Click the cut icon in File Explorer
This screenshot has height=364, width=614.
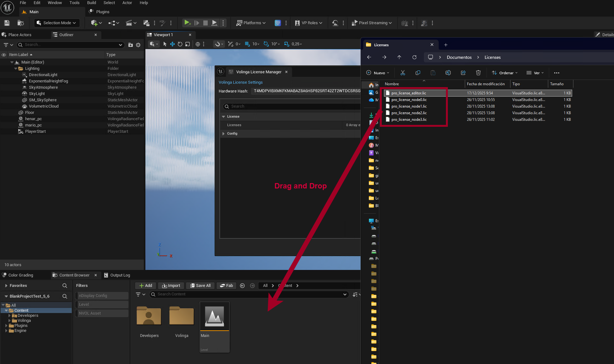(403, 73)
